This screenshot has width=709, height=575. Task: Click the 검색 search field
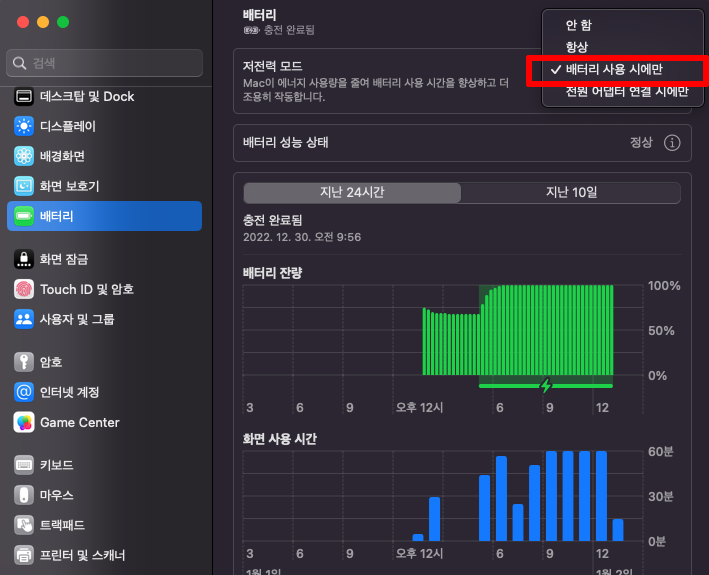104,63
